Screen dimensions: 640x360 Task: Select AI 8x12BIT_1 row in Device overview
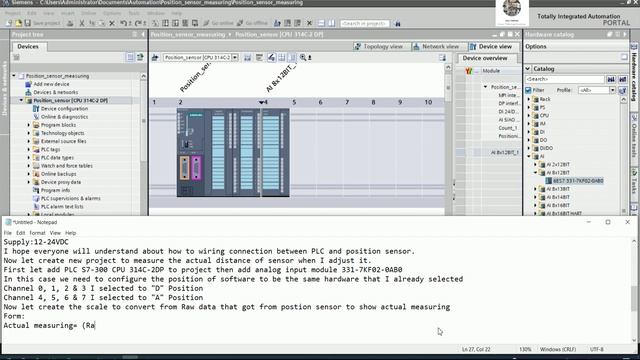pyautogui.click(x=489, y=153)
